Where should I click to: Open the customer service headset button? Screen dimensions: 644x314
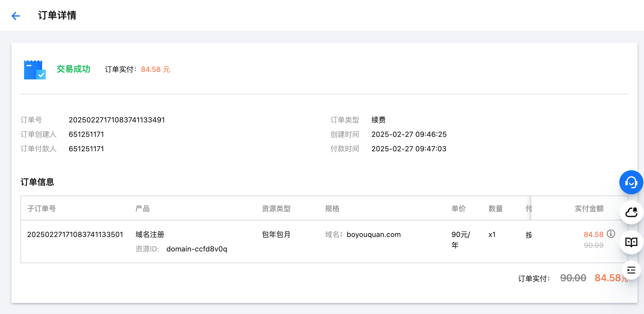(631, 182)
